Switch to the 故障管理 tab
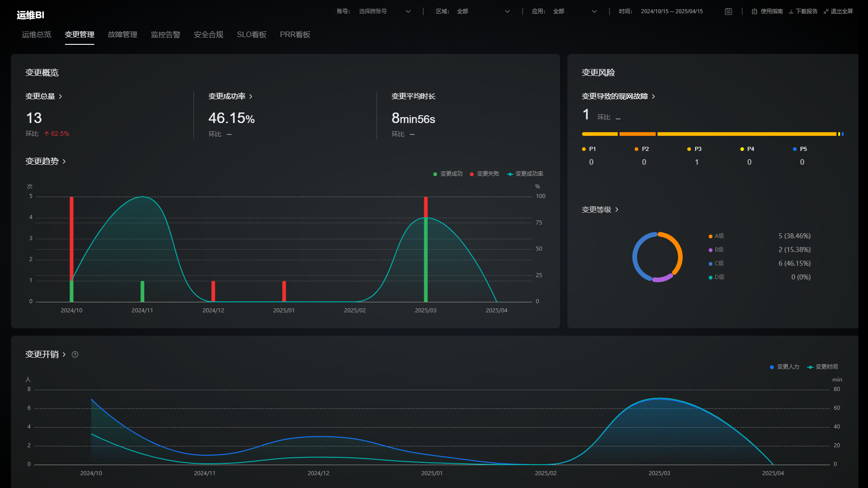This screenshot has width=868, height=488. pos(123,35)
